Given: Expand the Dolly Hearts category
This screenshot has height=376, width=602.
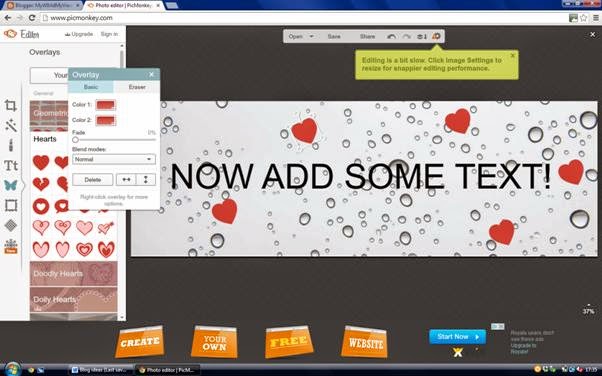Looking at the screenshot, I should [73, 300].
